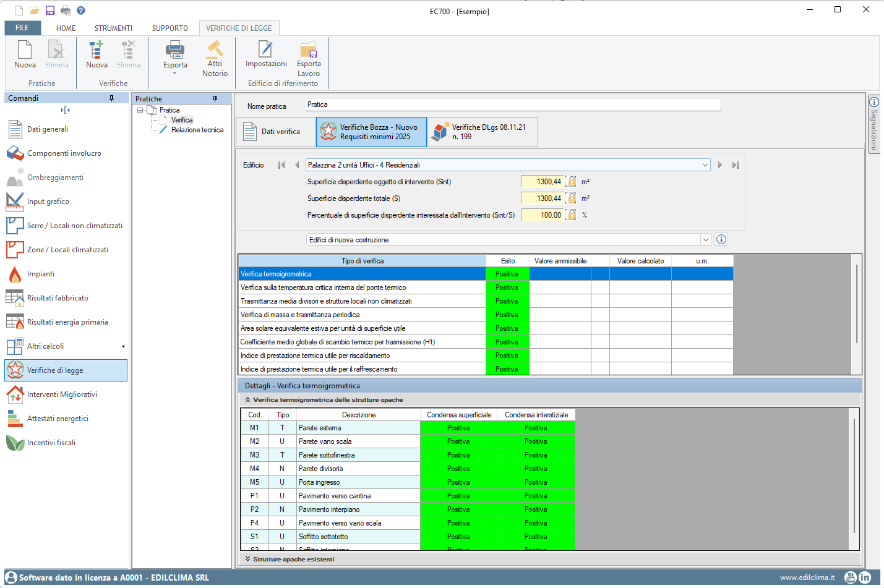This screenshot has width=884, height=588.
Task: Open Impostazioni in Edificio di riferimento group
Action: (266, 54)
